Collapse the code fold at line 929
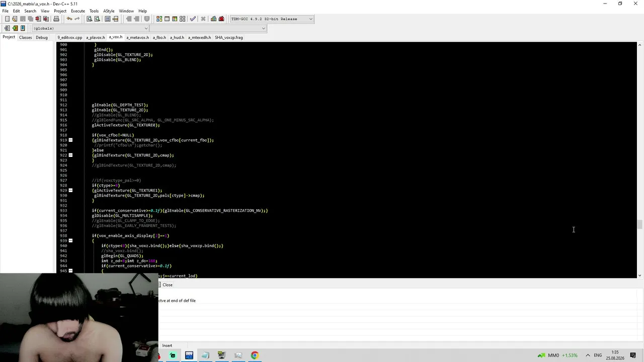The image size is (644, 362). pyautogui.click(x=70, y=190)
